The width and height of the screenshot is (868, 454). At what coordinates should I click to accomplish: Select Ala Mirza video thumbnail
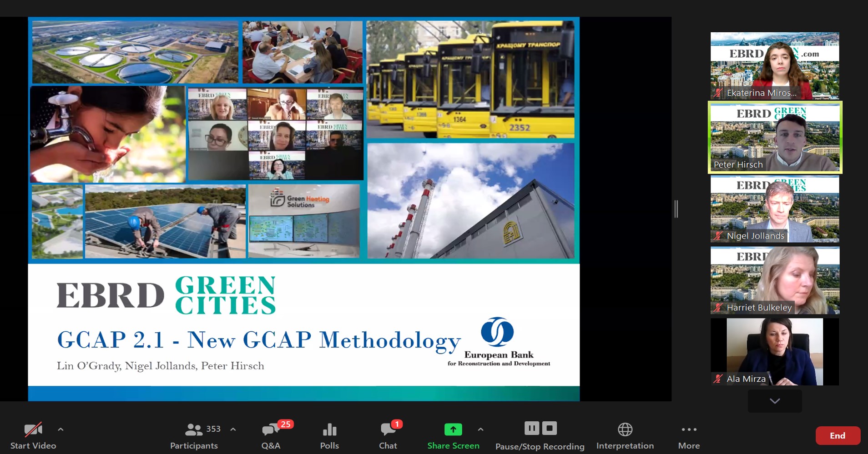tap(775, 352)
